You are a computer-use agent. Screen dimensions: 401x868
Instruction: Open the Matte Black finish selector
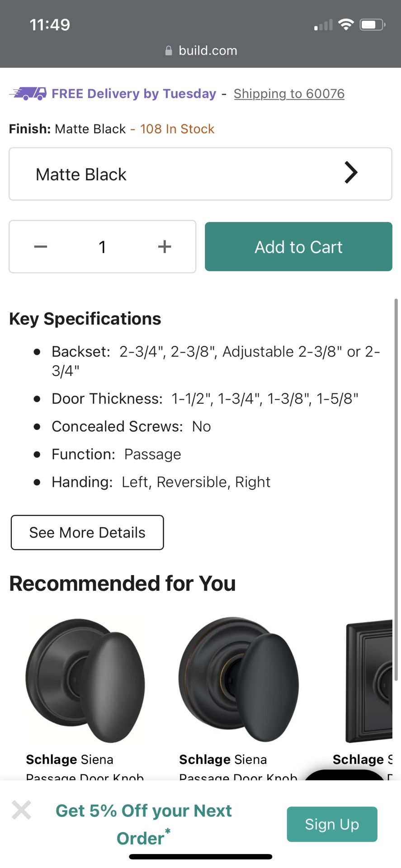(x=200, y=174)
